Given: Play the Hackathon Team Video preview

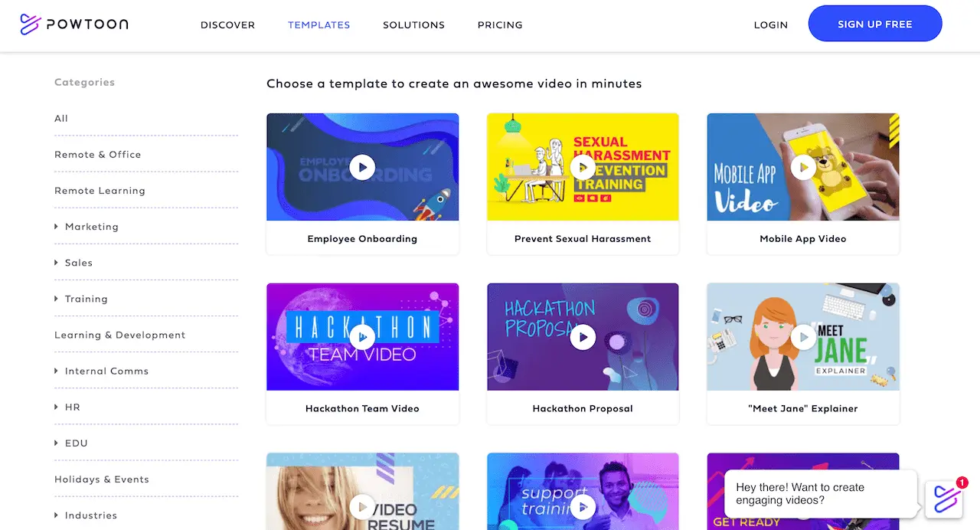Looking at the screenshot, I should (x=362, y=337).
